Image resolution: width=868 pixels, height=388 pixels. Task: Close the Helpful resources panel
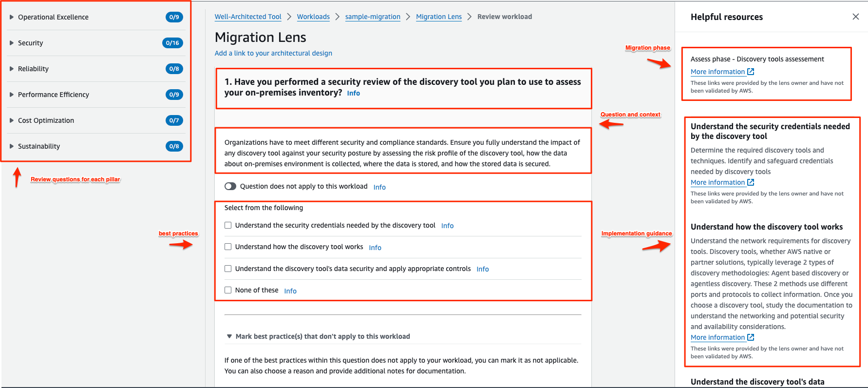pyautogui.click(x=856, y=17)
